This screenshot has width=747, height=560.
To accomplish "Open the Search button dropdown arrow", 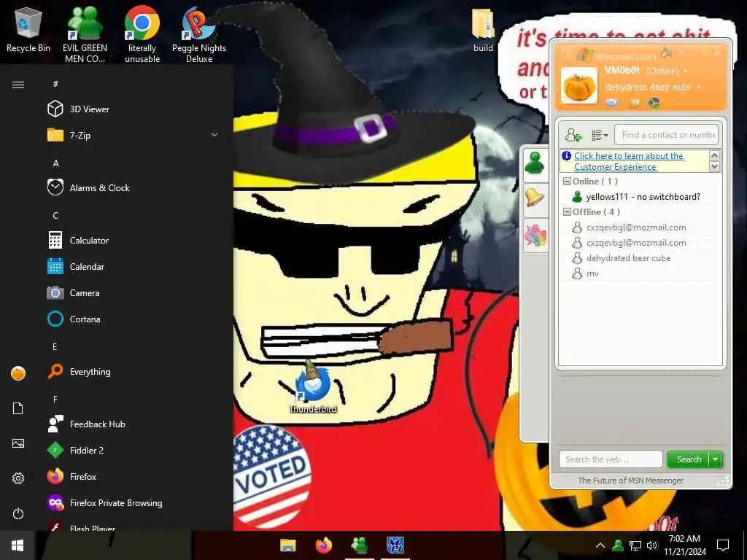I will pyautogui.click(x=716, y=459).
